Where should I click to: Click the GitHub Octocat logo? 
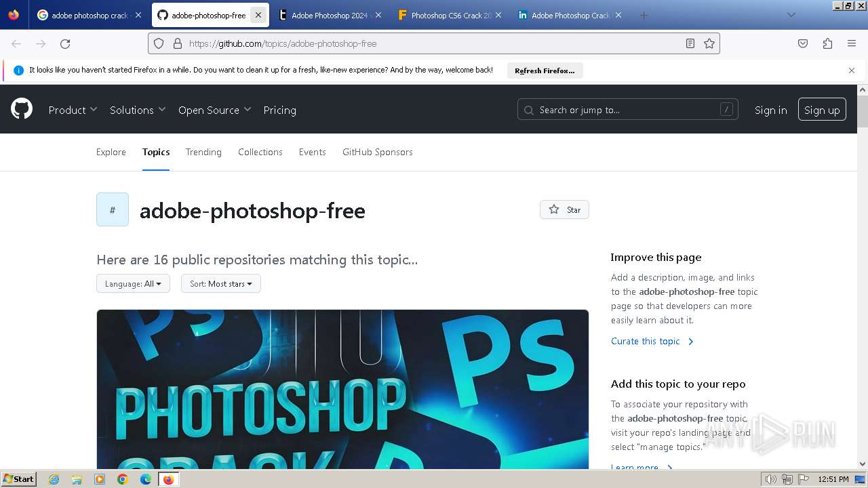point(22,108)
